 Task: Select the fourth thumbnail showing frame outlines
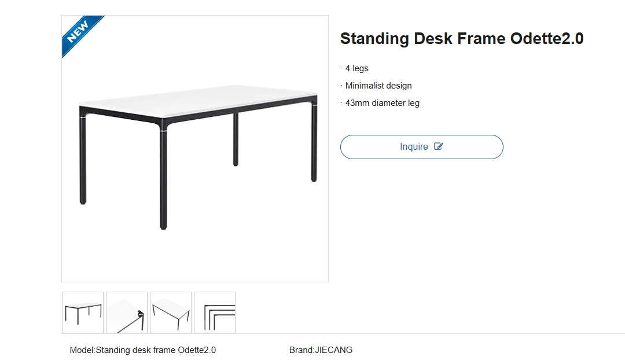[215, 312]
